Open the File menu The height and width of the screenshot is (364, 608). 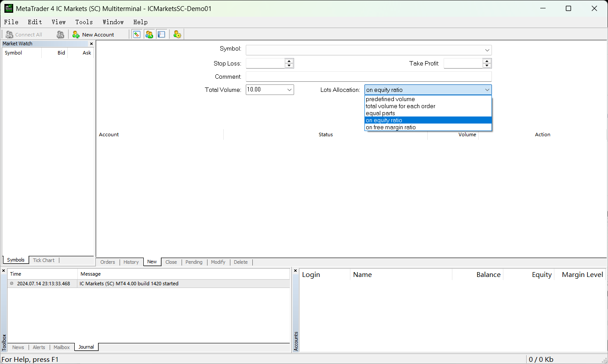click(11, 22)
